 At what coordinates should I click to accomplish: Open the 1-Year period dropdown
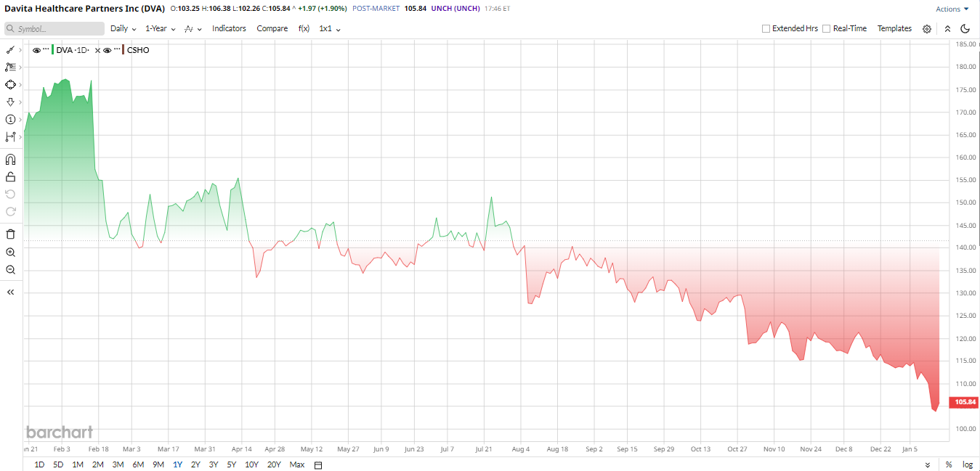(160, 28)
